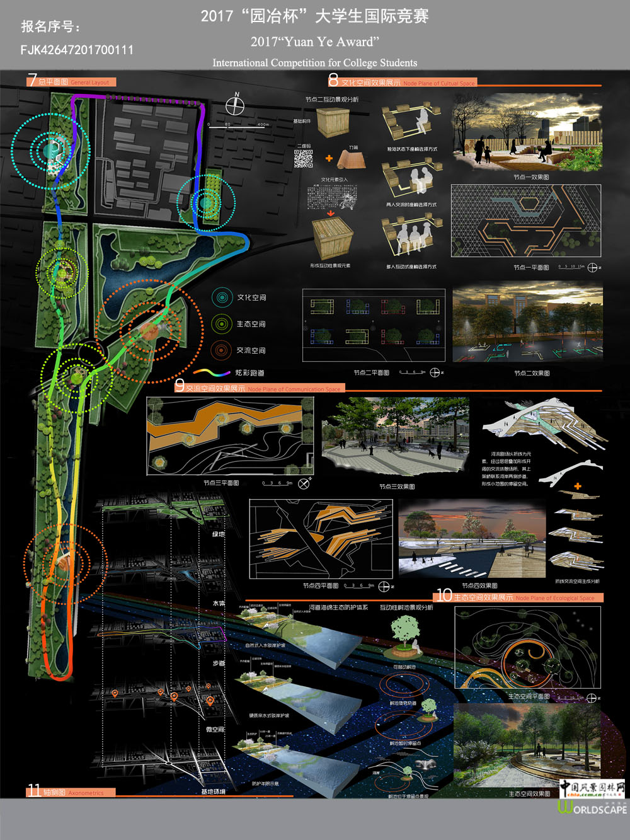This screenshot has height=840, width=630.
Task: Select the orange 交流空间 legend icon
Action: click(221, 350)
